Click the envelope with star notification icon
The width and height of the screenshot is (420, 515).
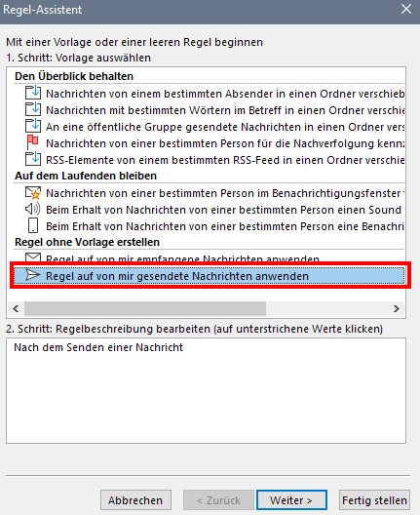coord(33,193)
